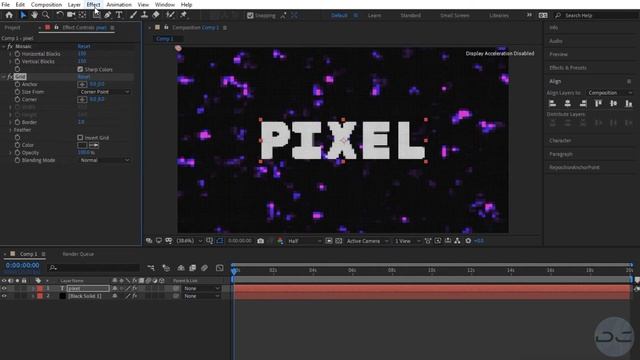Click the align bottom edges icon
Screen dimensions: 640x360
[x=629, y=104]
